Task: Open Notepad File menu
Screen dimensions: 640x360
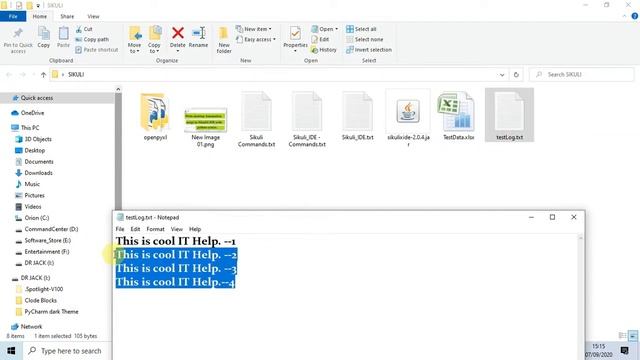Action: coord(120,229)
